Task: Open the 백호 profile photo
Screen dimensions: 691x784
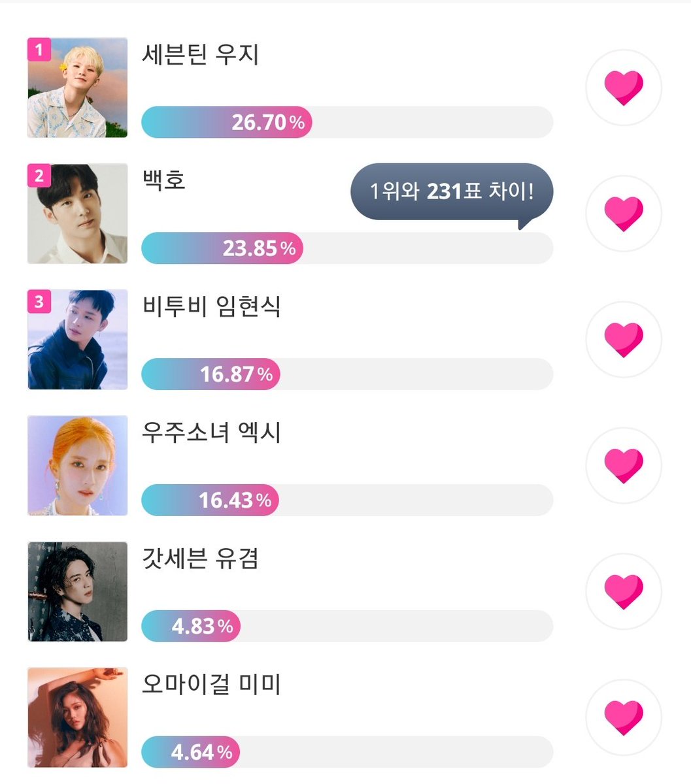Action: click(x=77, y=214)
